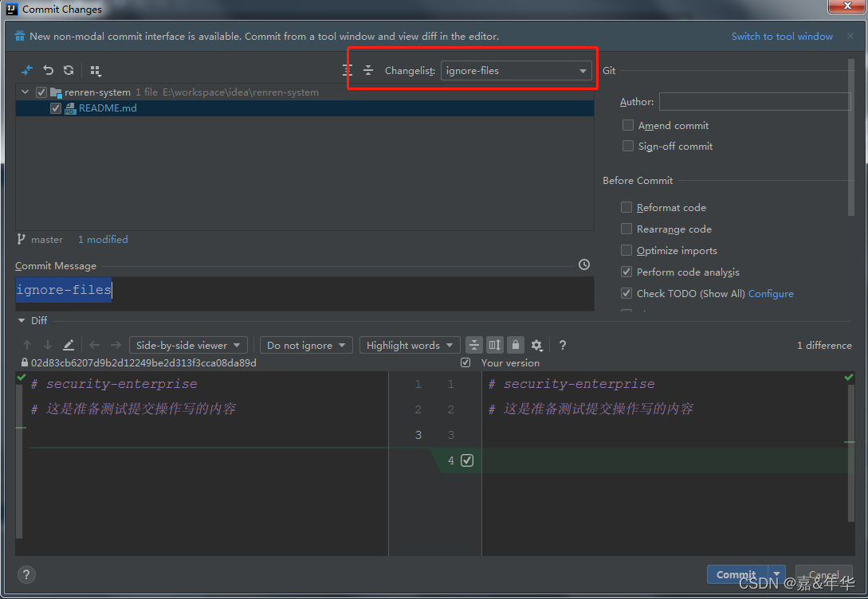Screen dimensions: 868x599
Task: Uncheck the renren-system folder checkbox
Action: [x=41, y=92]
